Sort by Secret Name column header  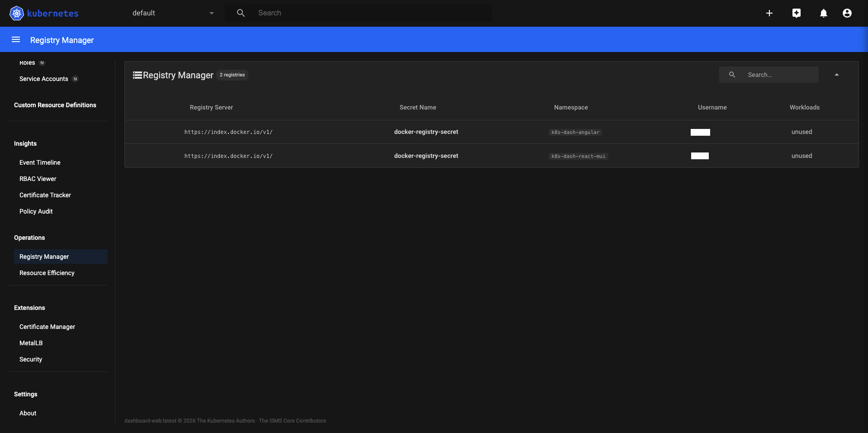(x=418, y=107)
